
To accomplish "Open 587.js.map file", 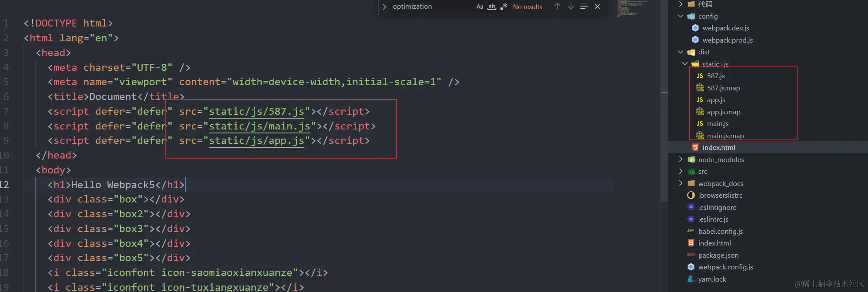I will 723,88.
